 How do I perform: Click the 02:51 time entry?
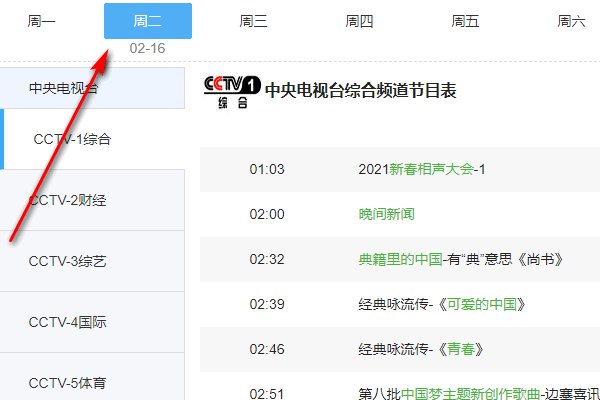(267, 393)
